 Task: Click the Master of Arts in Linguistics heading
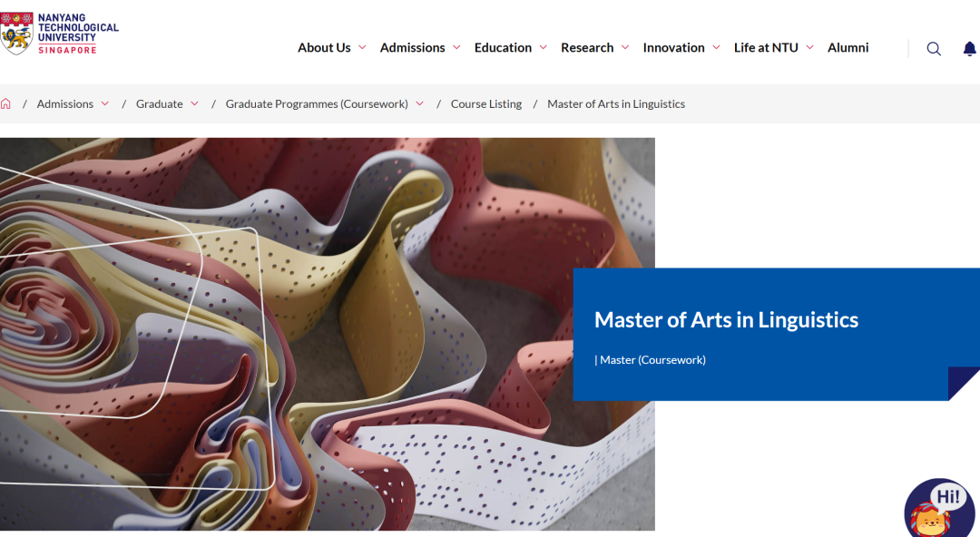726,319
